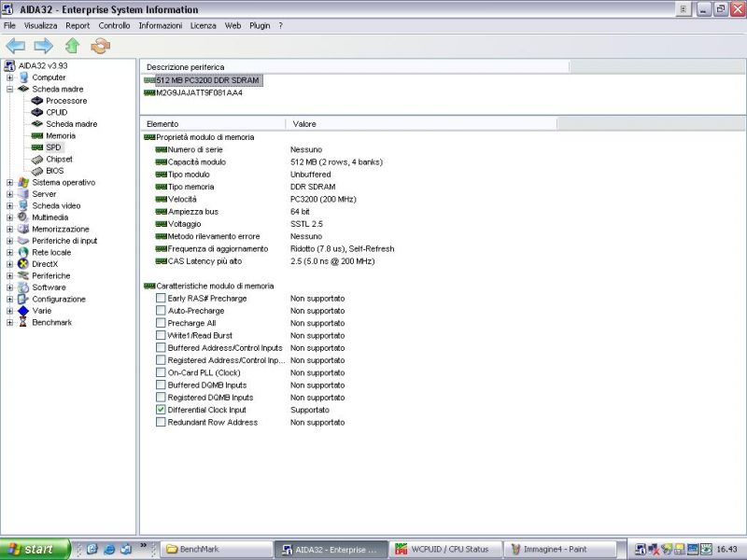Click the system tray clock showing 16.43
The width and height of the screenshot is (747, 560).
(726, 549)
